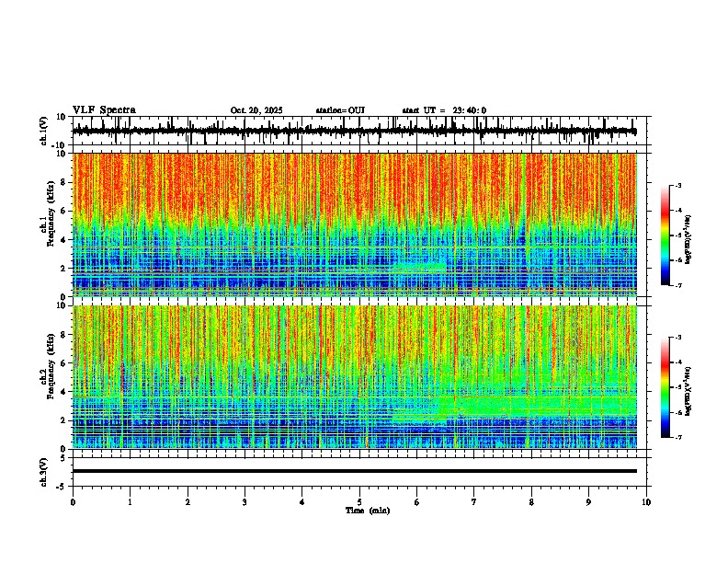Click the ch.3 flat voltage trace
This screenshot has height=563, width=728.
click(354, 471)
